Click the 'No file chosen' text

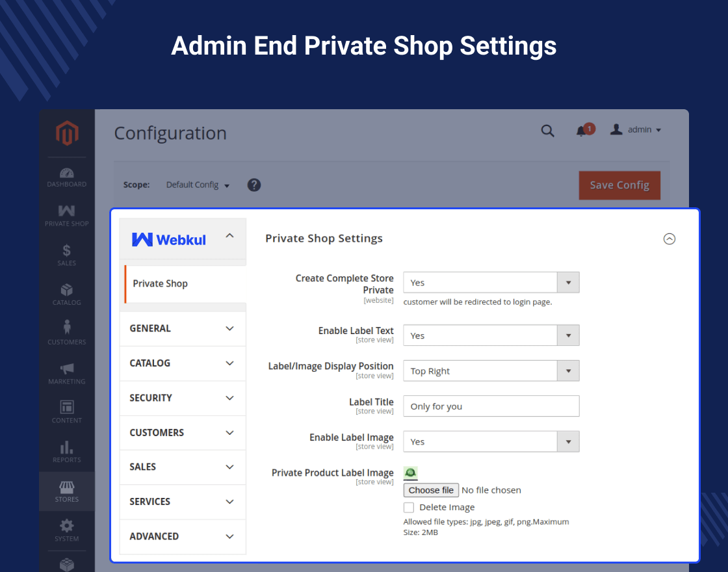[x=491, y=490]
